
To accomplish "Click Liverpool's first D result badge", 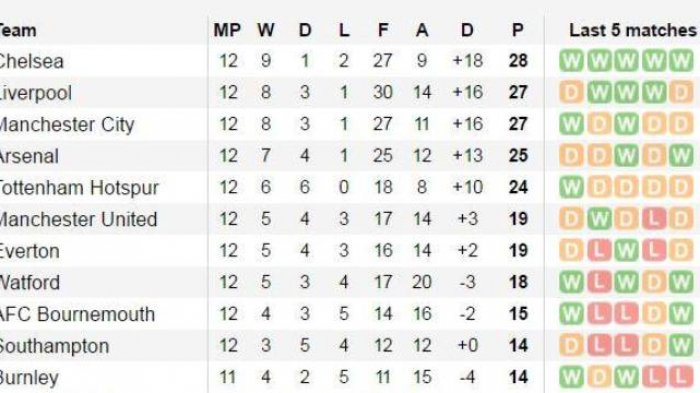I will click(571, 92).
